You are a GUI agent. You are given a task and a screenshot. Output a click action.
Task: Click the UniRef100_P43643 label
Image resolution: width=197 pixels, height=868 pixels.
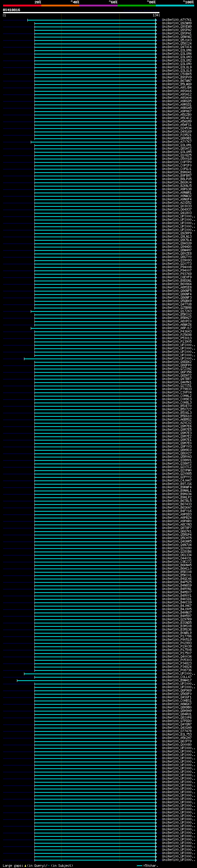tap(176, 332)
